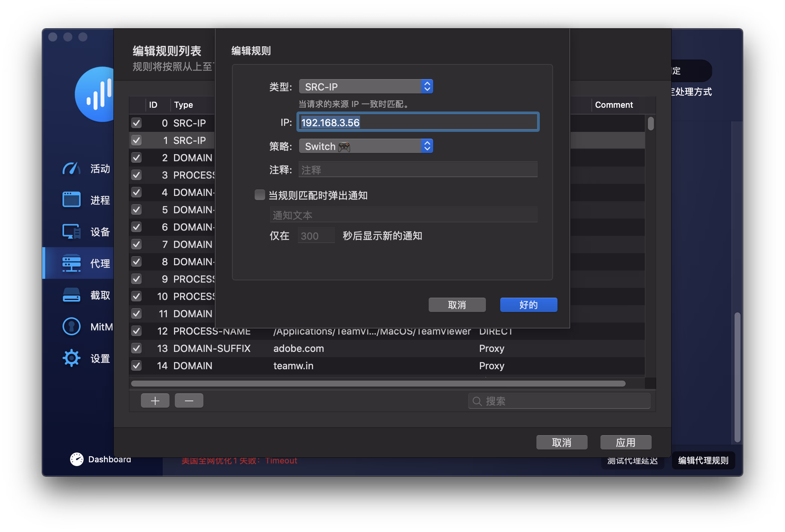Click the MitM keyhole icon

click(x=72, y=327)
